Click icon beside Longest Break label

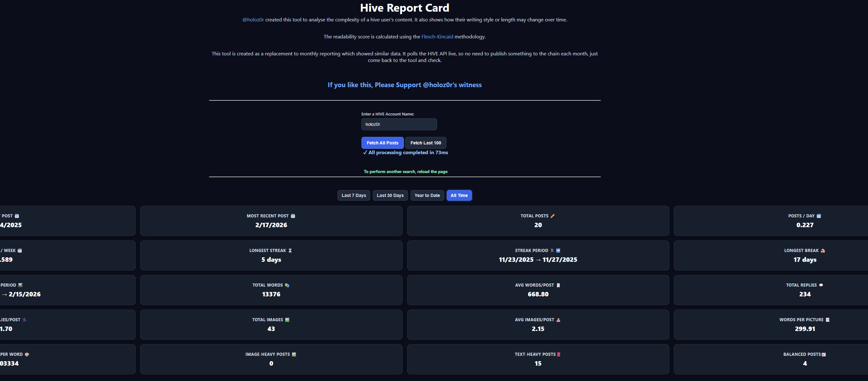pos(823,251)
